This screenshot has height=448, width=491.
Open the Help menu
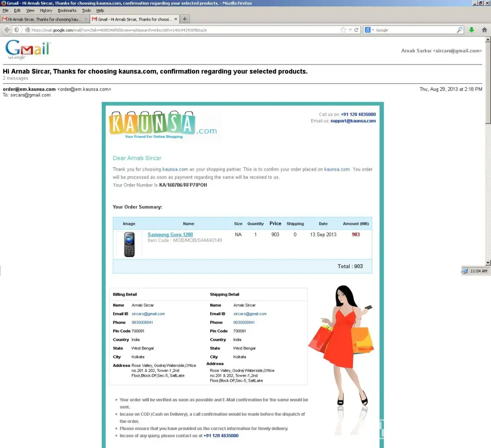coord(100,10)
